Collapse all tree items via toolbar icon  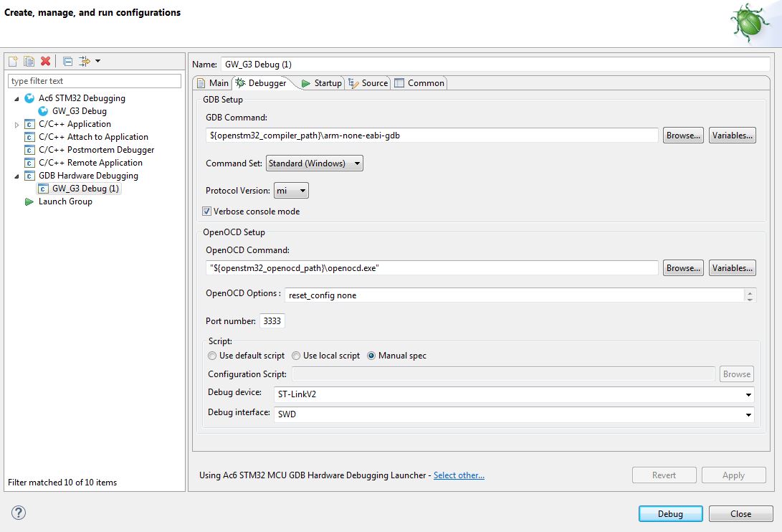pyautogui.click(x=67, y=62)
